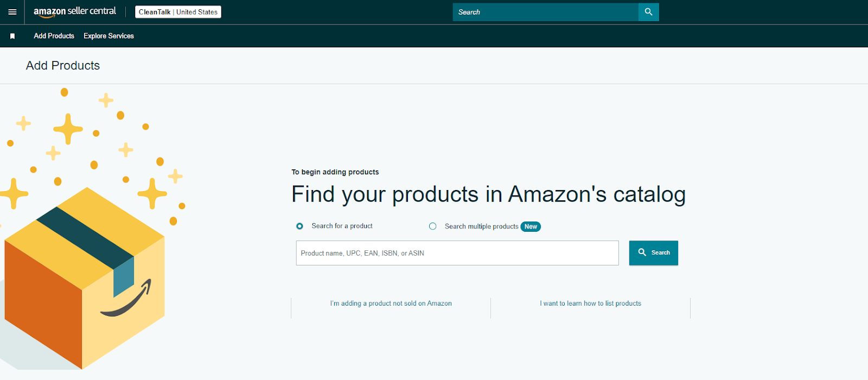Focus the top Search input field
868x380 pixels.
point(545,12)
